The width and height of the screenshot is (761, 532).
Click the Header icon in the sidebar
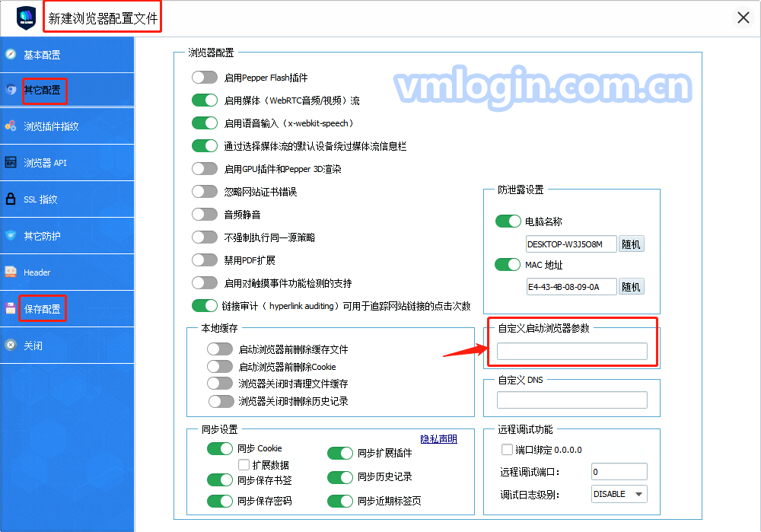point(11,272)
